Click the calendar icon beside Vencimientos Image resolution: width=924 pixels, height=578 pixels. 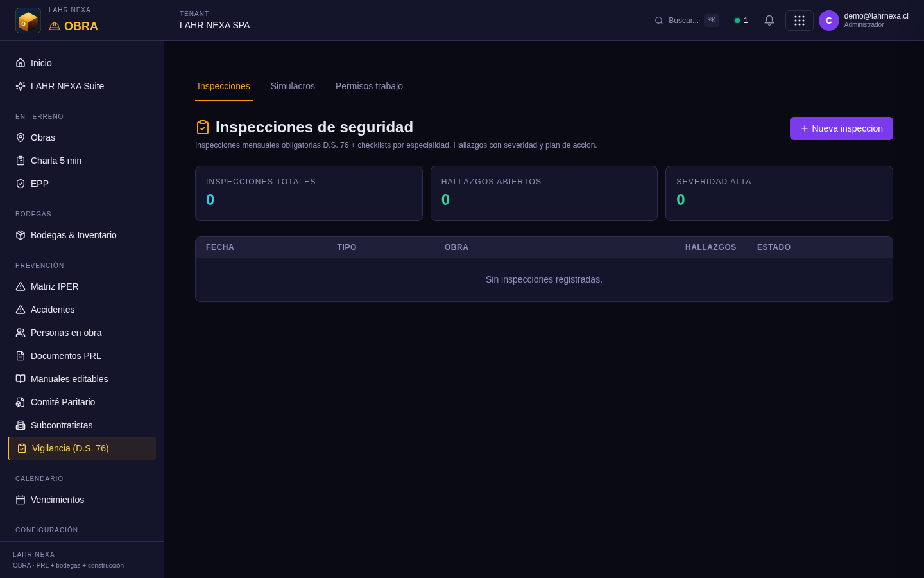[21, 500]
